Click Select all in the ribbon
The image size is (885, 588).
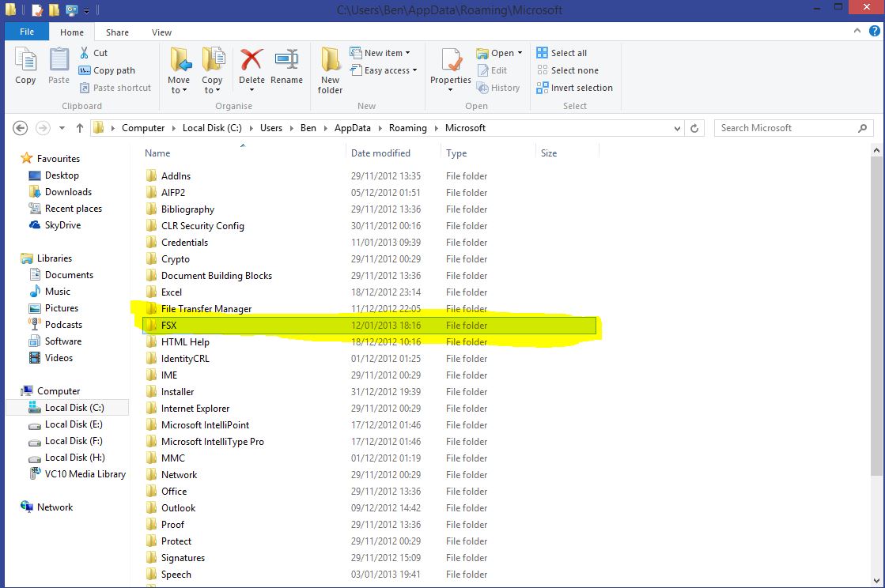click(x=562, y=52)
